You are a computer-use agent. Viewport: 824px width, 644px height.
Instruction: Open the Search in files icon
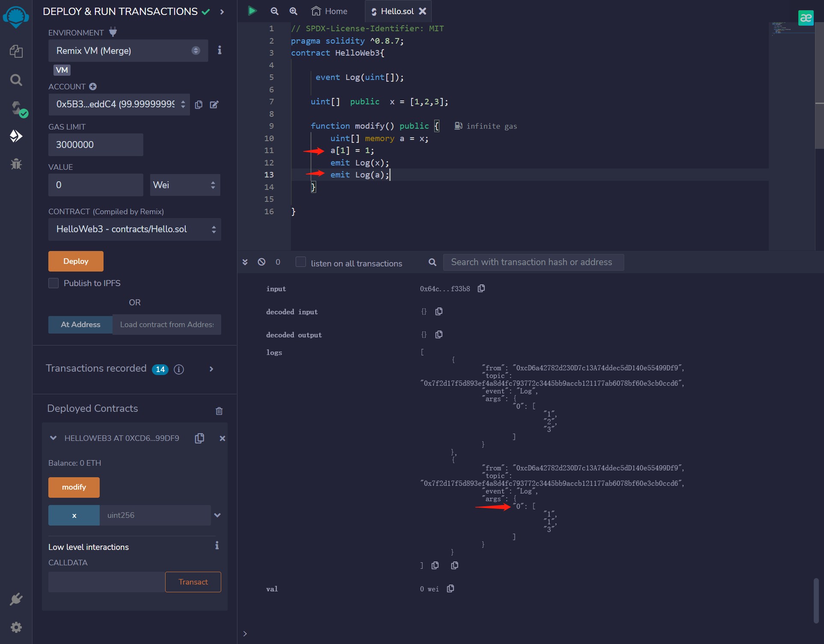click(16, 80)
